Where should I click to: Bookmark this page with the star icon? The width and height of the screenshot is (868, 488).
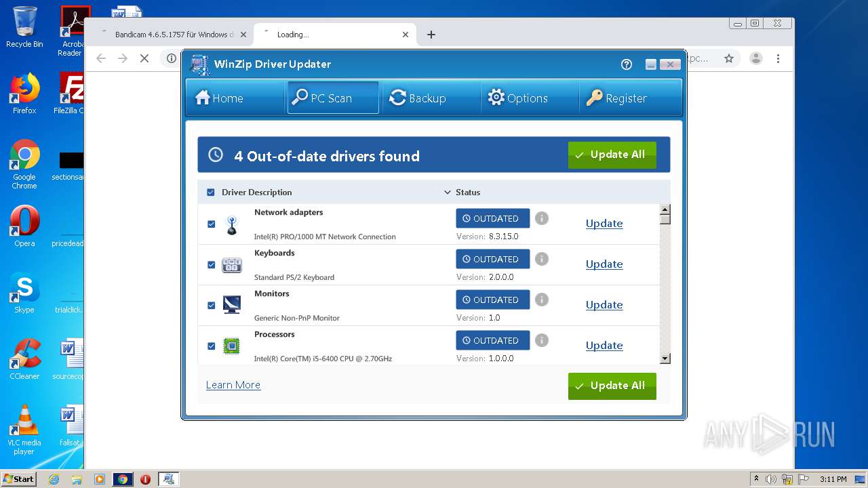pos(729,59)
